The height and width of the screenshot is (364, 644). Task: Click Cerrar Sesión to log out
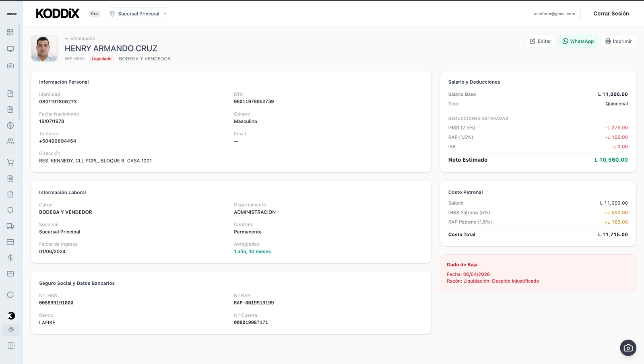611,14
